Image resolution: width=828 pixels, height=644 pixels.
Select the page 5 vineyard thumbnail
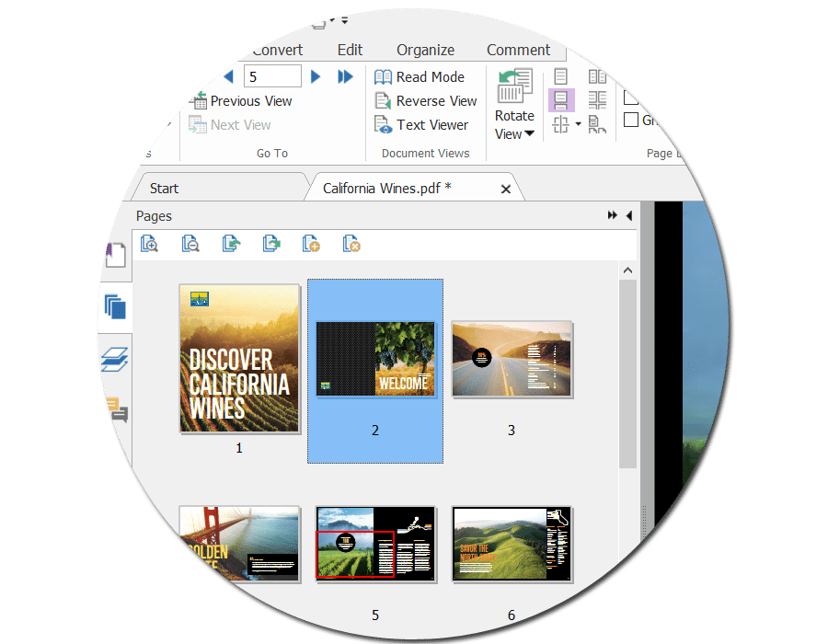(x=375, y=544)
